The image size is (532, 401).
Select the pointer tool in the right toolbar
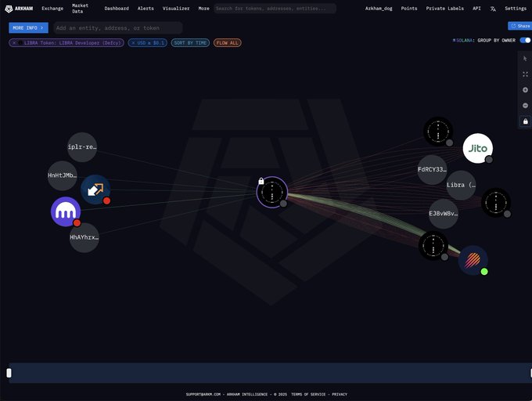pyautogui.click(x=525, y=59)
